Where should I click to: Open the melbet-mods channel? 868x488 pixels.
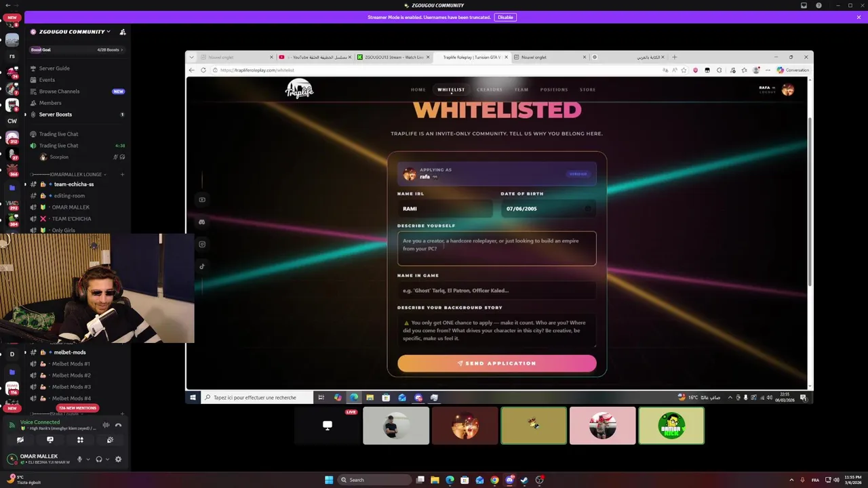pos(69,352)
